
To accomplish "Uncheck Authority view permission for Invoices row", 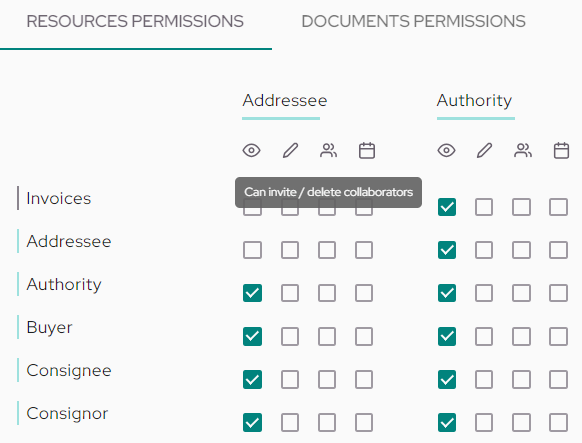I will point(447,207).
